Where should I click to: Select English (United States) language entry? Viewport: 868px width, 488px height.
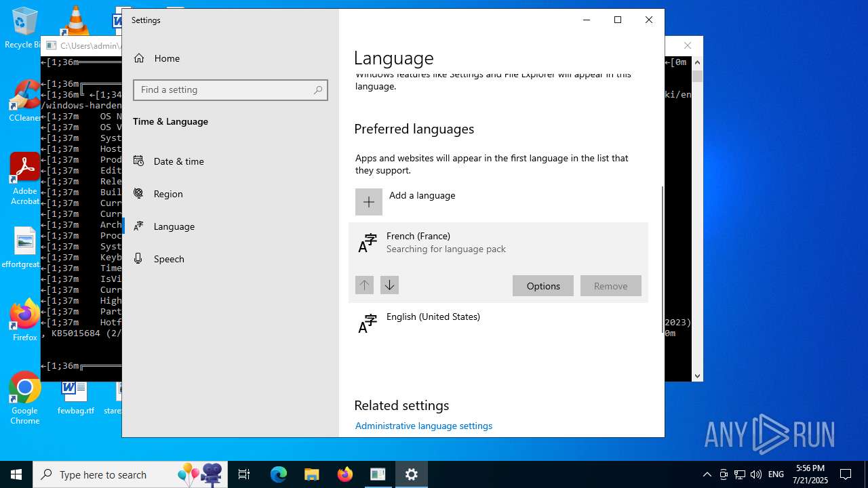[498, 323]
